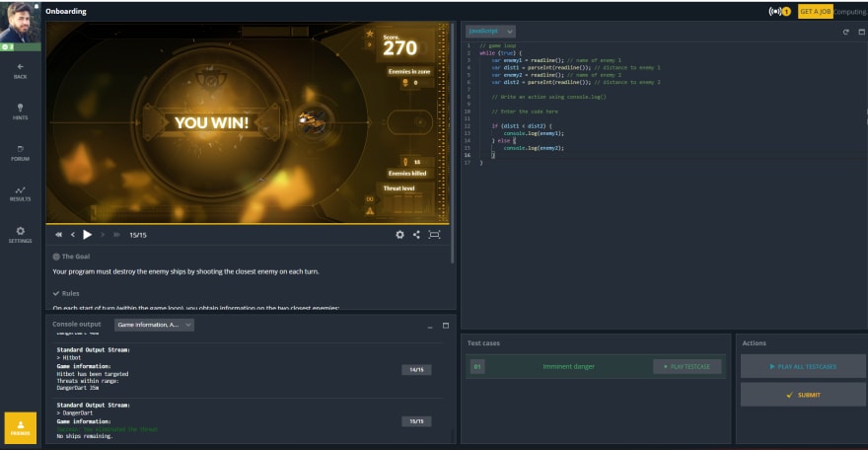
Task: Open the yellow Friends panel button
Action: (21, 428)
